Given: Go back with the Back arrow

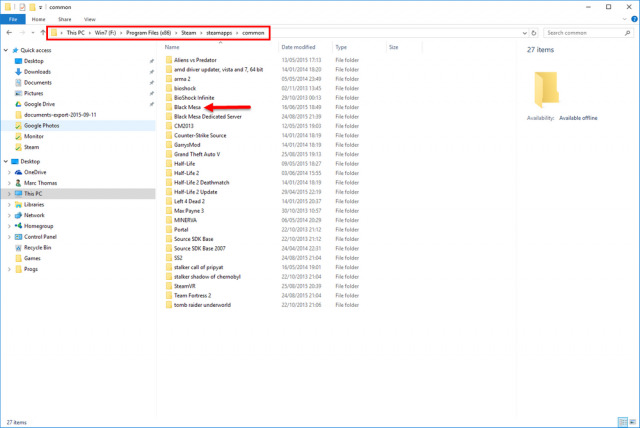Looking at the screenshot, I should (x=9, y=33).
